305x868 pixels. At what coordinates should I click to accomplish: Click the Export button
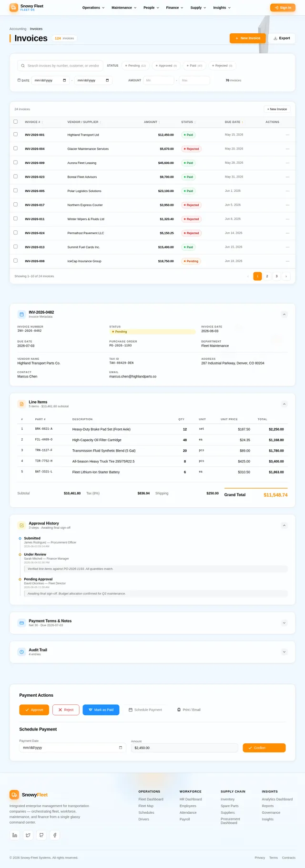tap(282, 38)
